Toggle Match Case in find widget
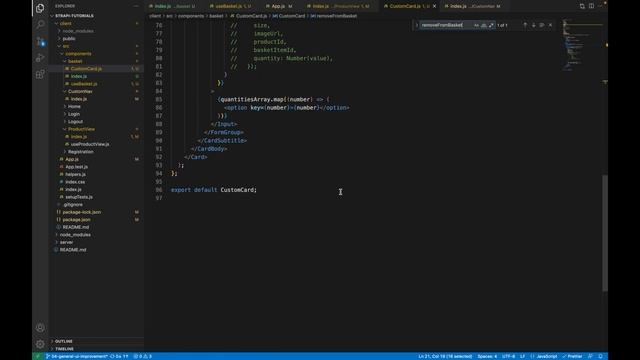This screenshot has width=640, height=360. click(476, 25)
